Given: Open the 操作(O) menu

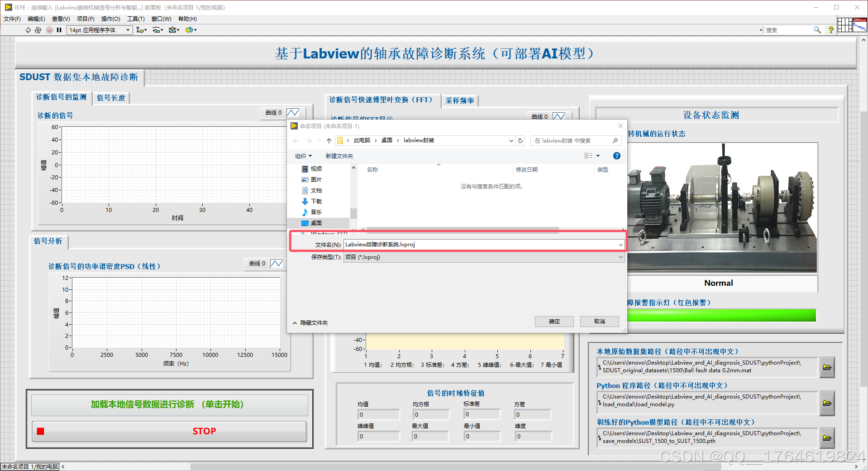Looking at the screenshot, I should (110, 19).
